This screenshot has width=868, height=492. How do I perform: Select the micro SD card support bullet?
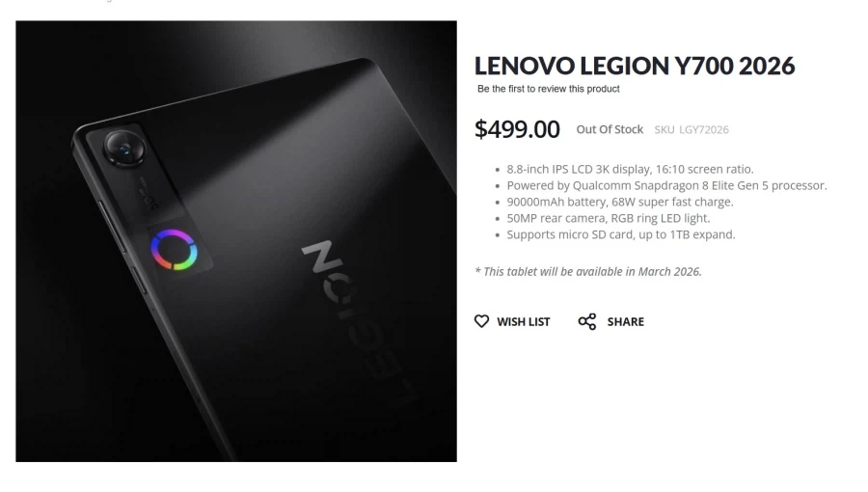click(621, 234)
